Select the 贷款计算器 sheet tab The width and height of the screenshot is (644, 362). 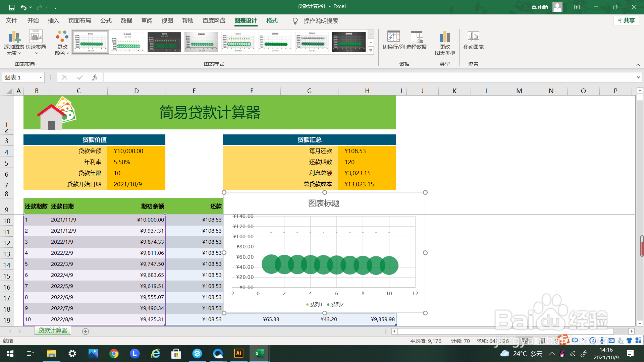(x=53, y=330)
